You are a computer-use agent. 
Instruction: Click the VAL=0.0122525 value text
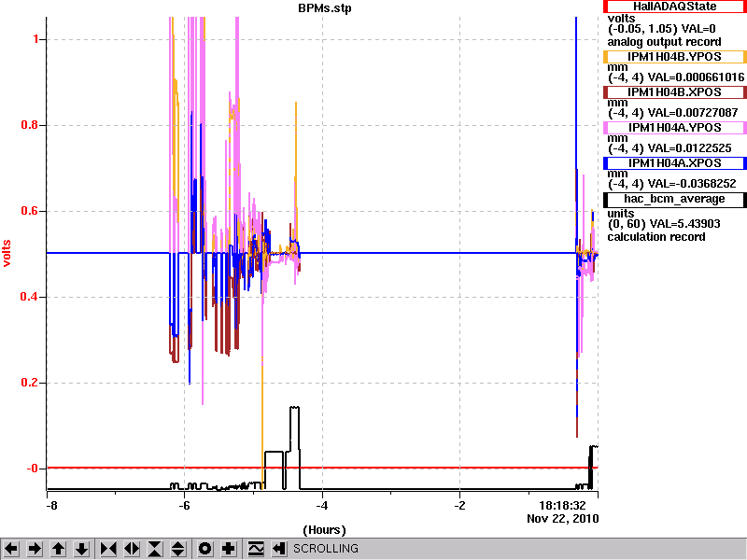pyautogui.click(x=690, y=148)
